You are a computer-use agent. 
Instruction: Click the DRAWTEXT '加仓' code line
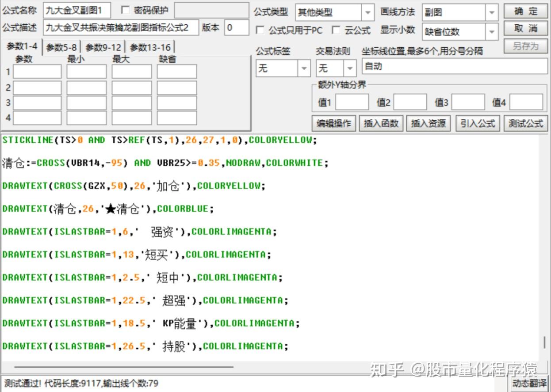[134, 186]
